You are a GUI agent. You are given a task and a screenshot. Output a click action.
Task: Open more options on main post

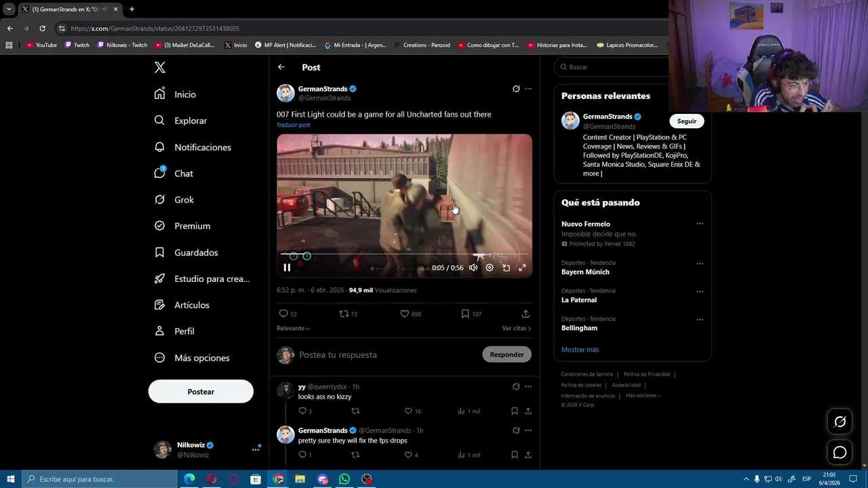528,89
